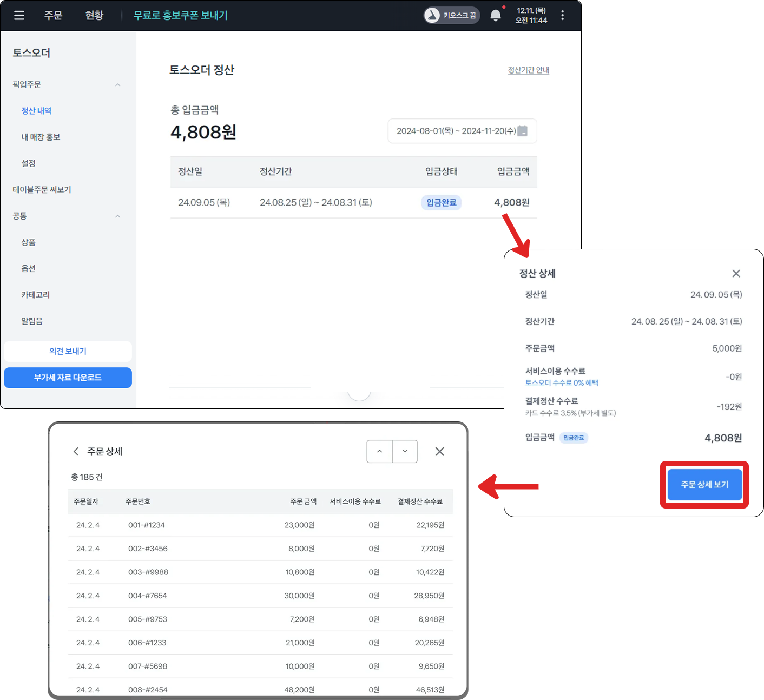Open the 현황 tab
Screen dimensions: 764x700
coord(94,15)
